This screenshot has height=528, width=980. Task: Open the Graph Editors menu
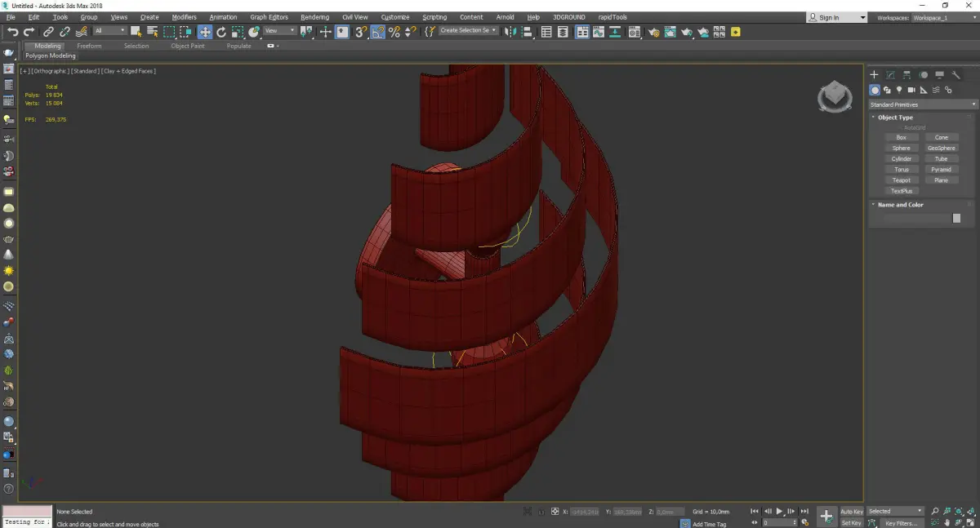coord(269,17)
